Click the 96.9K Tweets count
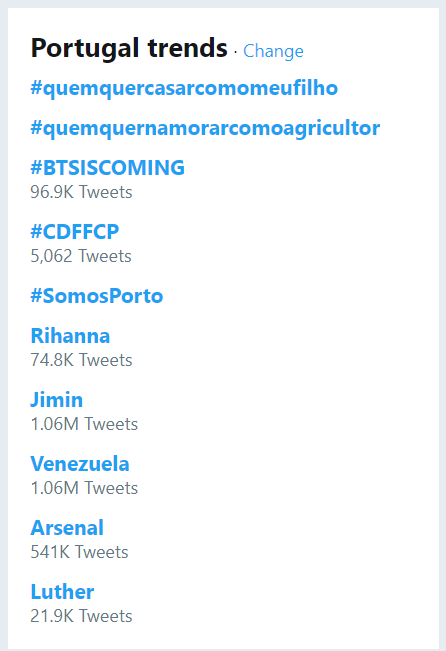The image size is (446, 651). click(81, 192)
